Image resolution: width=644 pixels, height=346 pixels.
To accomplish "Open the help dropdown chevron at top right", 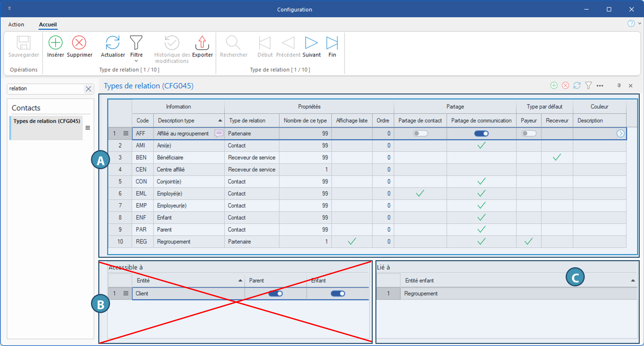I will pyautogui.click(x=640, y=23).
